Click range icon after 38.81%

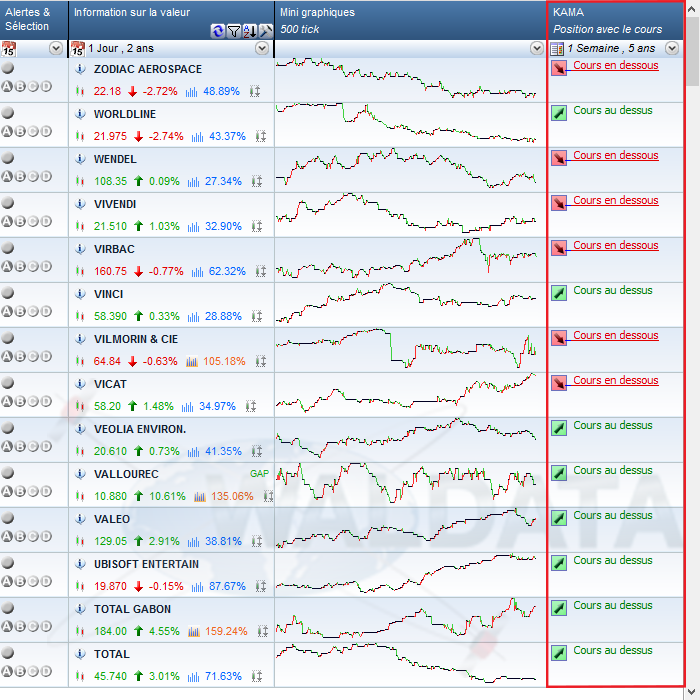pos(257,542)
